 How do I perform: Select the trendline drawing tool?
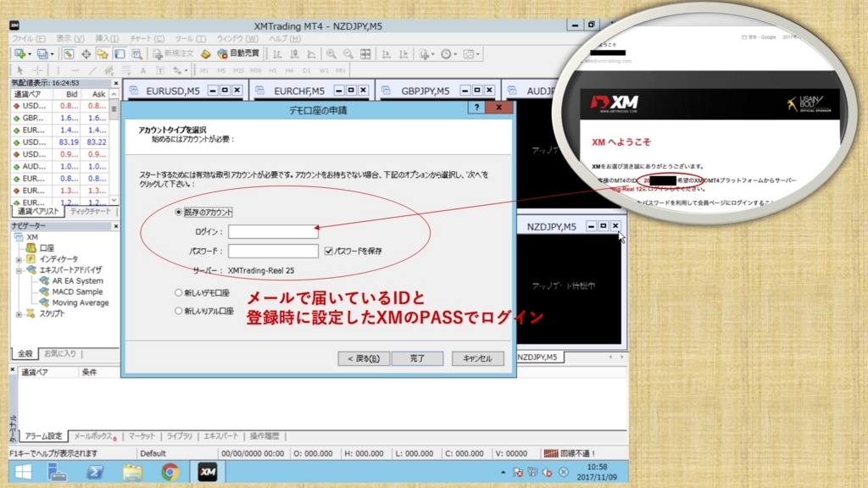(x=92, y=70)
